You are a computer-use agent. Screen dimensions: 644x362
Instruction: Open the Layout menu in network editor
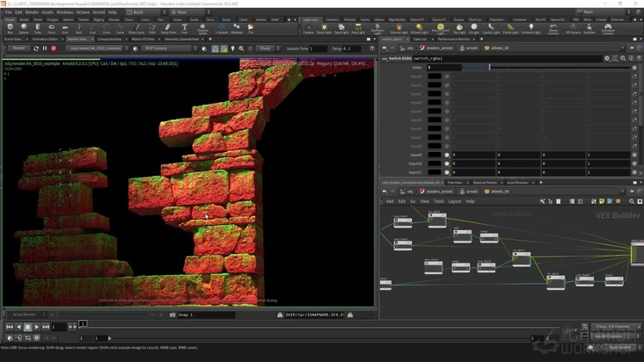[455, 201]
